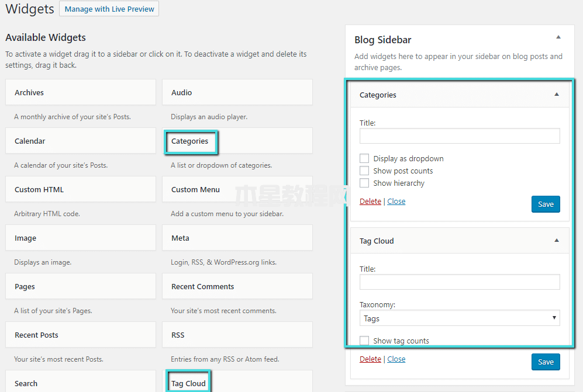Select the Calendar available widget

tap(81, 141)
